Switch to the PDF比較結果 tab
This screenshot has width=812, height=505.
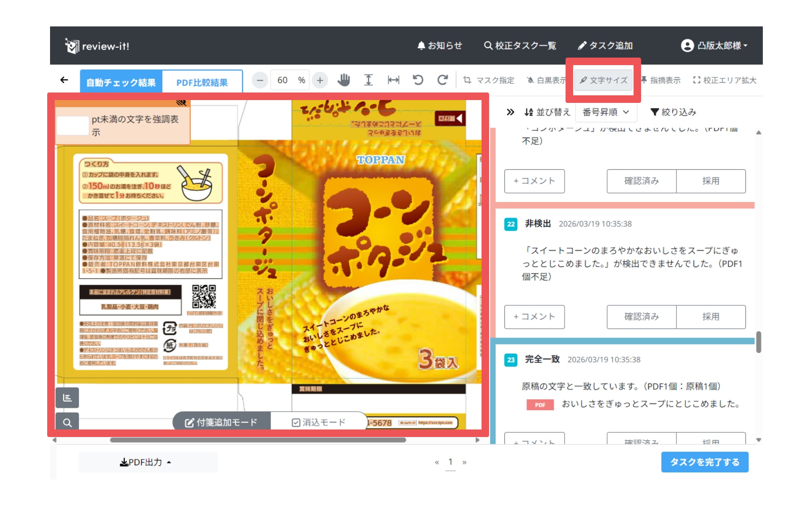[x=202, y=83]
